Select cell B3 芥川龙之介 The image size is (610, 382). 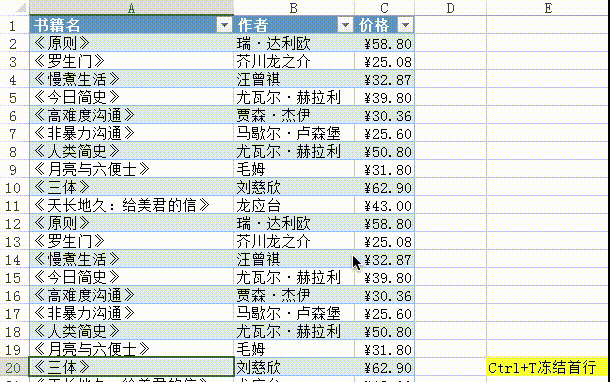(x=294, y=61)
